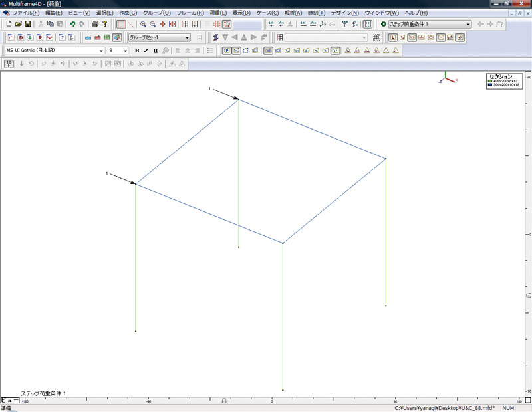
Task: Open the 表示(D) menu
Action: pyautogui.click(x=241, y=13)
